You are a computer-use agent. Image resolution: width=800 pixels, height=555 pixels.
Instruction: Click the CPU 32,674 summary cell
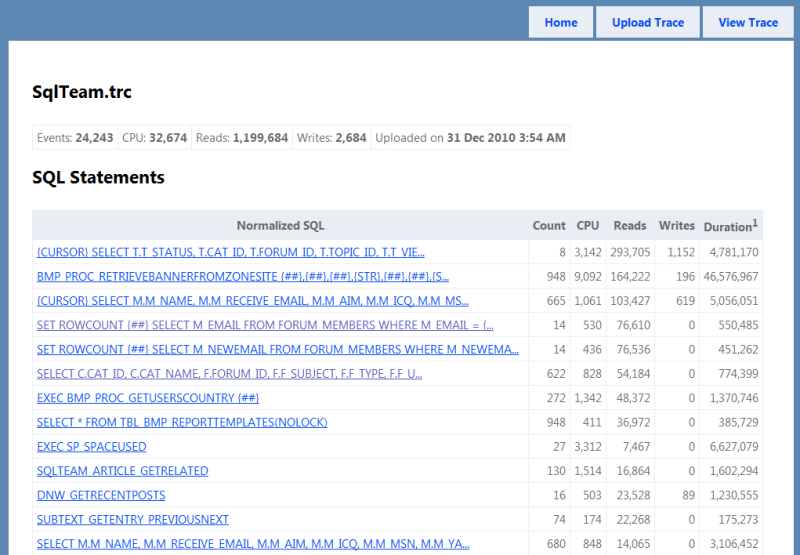coord(155,138)
